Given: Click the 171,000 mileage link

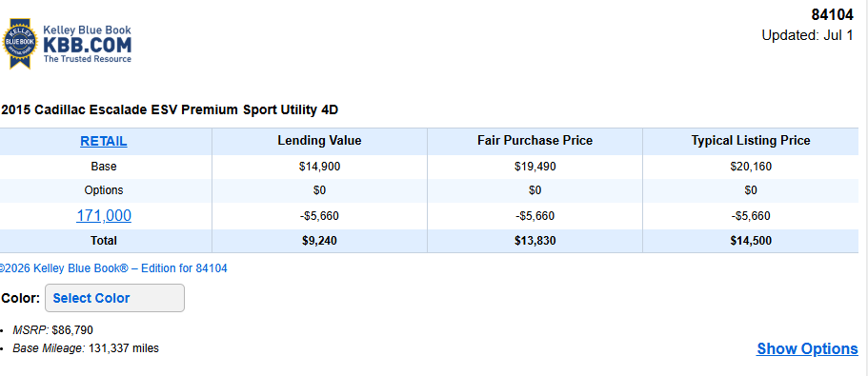Looking at the screenshot, I should (104, 216).
